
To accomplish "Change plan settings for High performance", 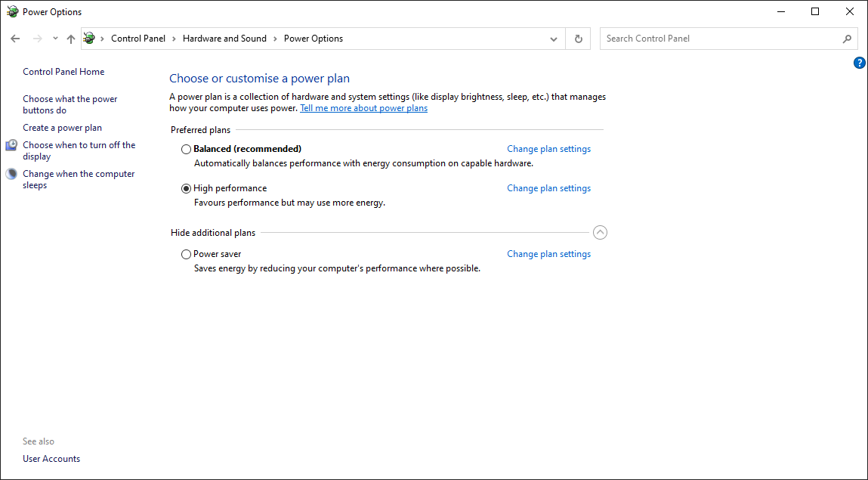I will pos(548,188).
